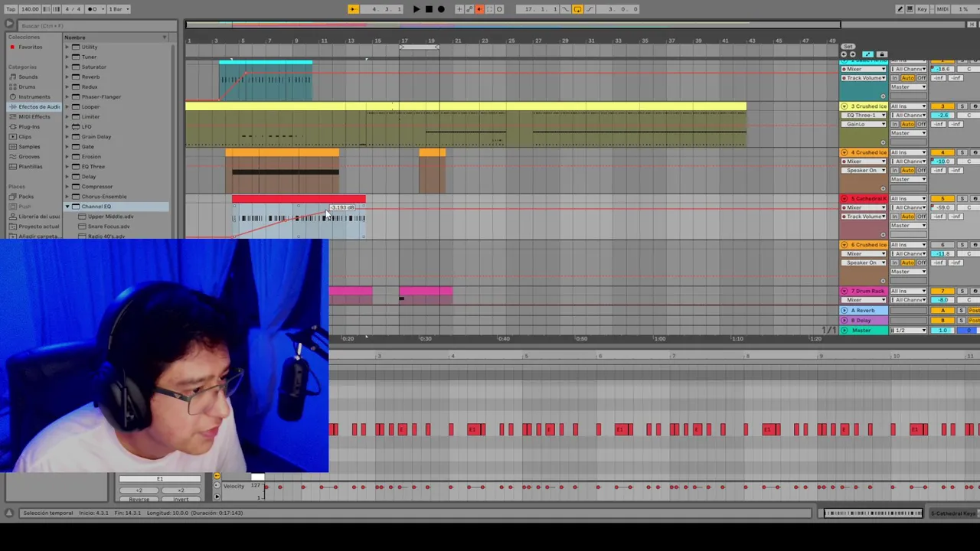Collapse the Channel EQ folder

[x=67, y=207]
